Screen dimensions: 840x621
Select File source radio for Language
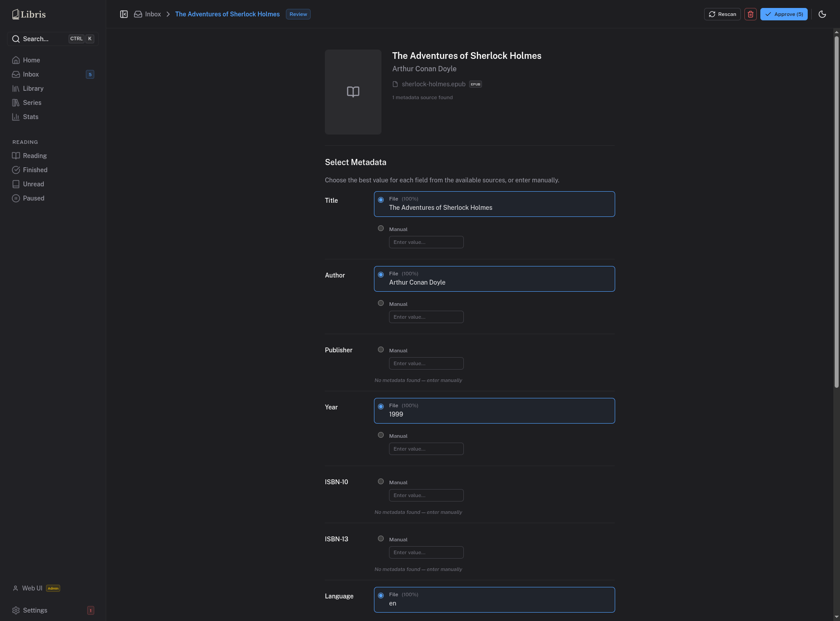click(381, 596)
